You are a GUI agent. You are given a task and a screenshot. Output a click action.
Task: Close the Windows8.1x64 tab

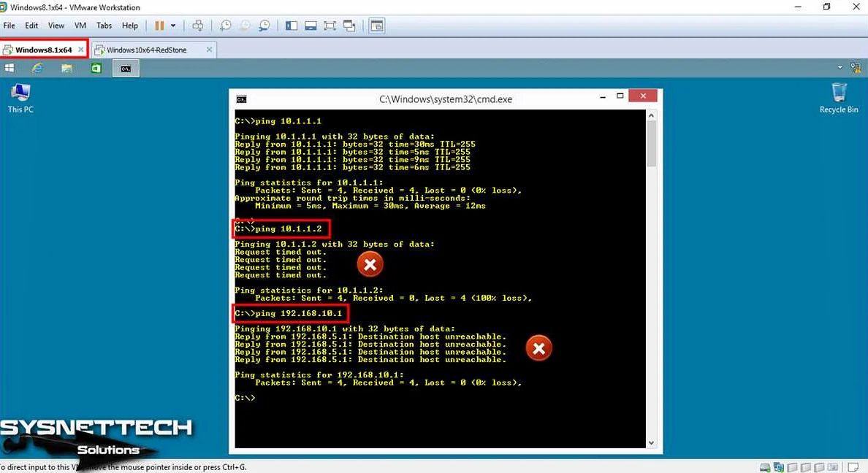80,50
